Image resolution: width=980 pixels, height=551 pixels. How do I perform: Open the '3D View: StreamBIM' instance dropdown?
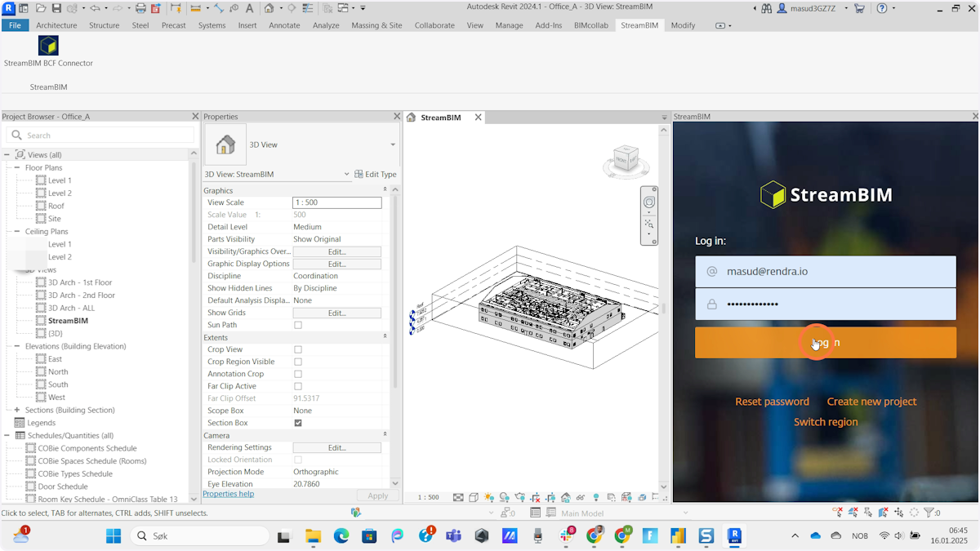pyautogui.click(x=346, y=174)
